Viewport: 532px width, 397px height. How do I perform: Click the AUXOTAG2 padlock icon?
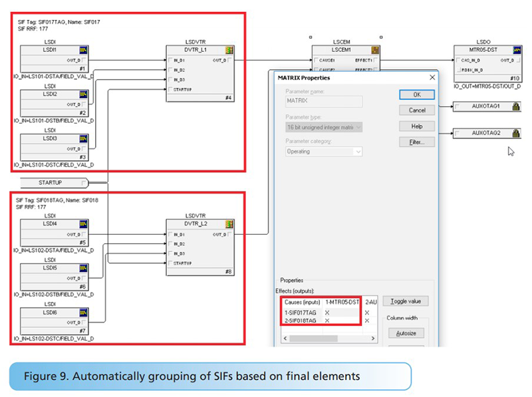[516, 133]
